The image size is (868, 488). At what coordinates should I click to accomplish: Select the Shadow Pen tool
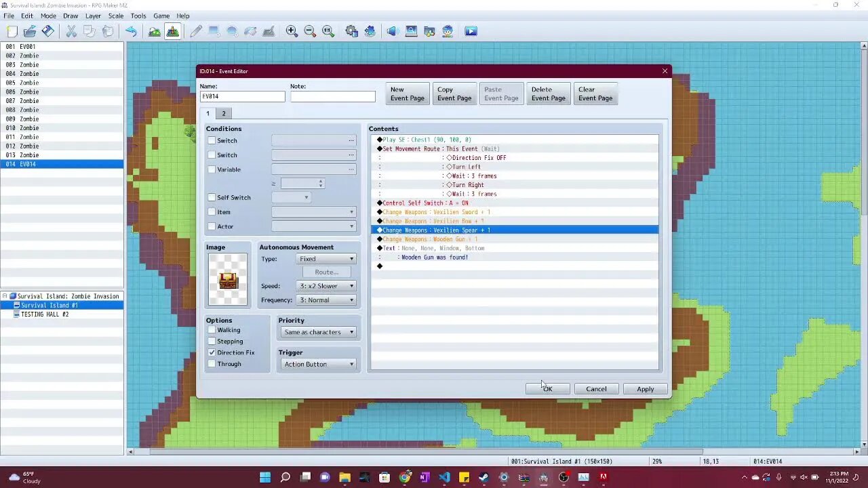tap(269, 31)
